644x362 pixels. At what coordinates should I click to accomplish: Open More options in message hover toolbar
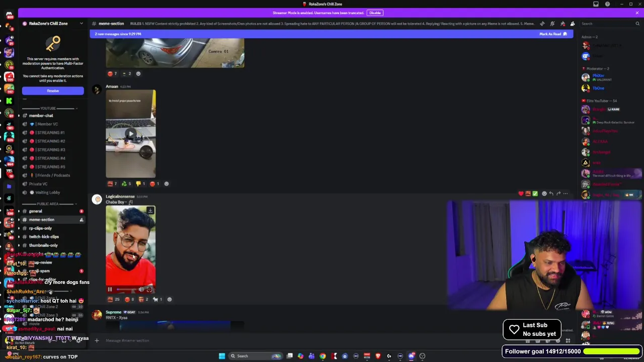[x=566, y=194]
